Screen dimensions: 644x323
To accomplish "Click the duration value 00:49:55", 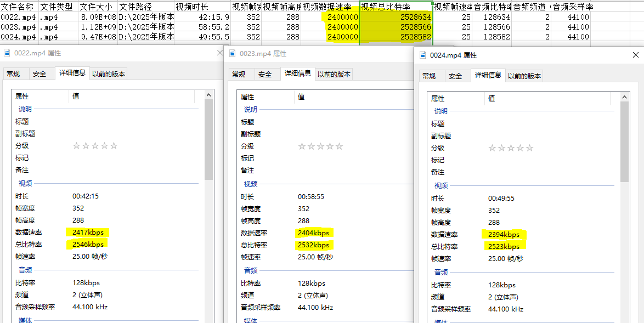I will pos(501,198).
